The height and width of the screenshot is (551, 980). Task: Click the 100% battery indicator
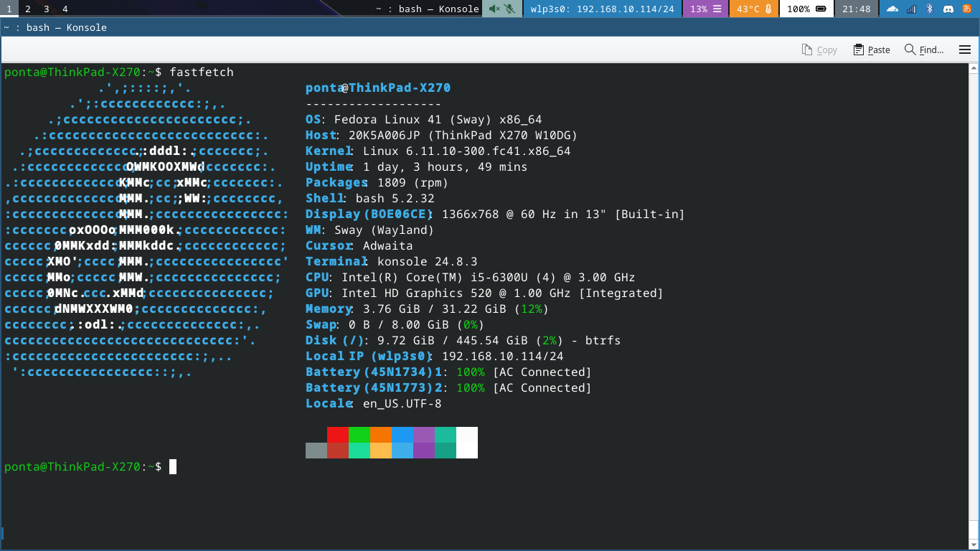[806, 9]
